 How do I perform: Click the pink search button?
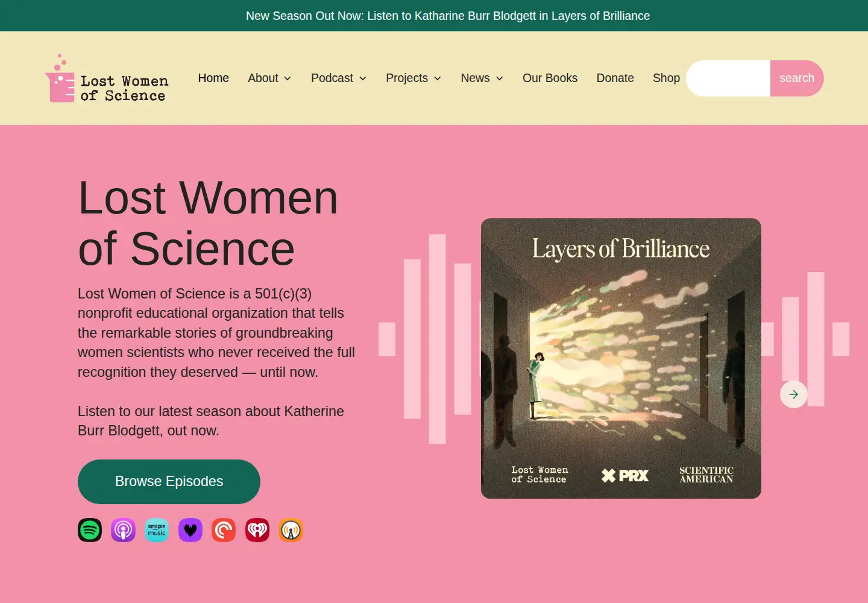(x=797, y=78)
